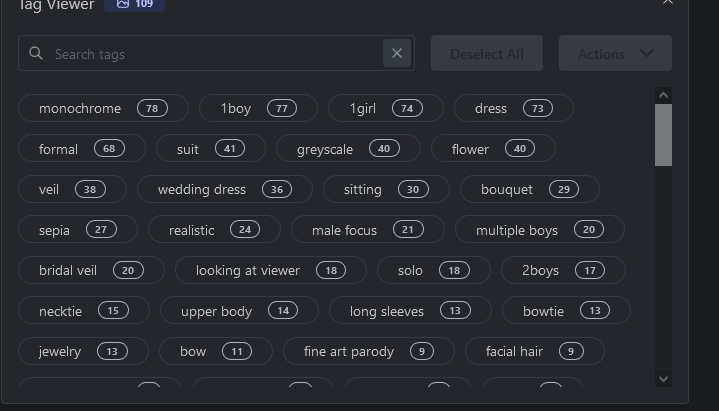Select the multiple boys tag

click(x=539, y=230)
